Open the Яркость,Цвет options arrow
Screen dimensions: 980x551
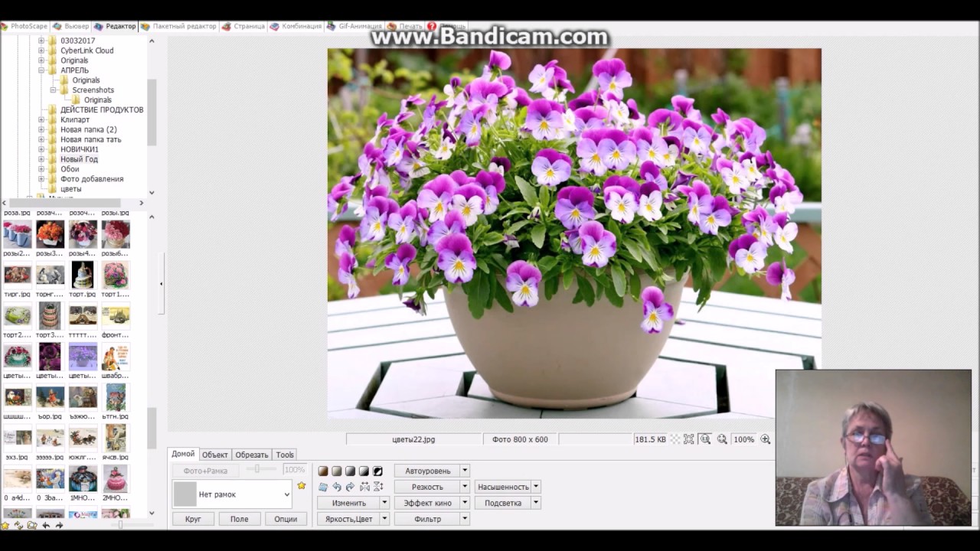[385, 519]
